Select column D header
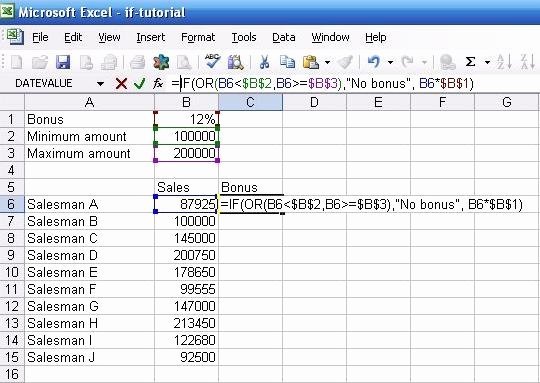The height and width of the screenshot is (383, 540). tap(314, 102)
